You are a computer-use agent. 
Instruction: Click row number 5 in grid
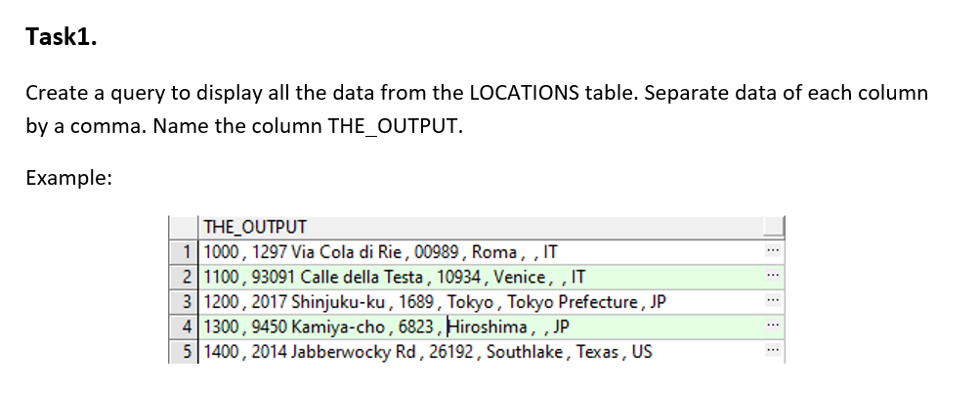click(184, 352)
